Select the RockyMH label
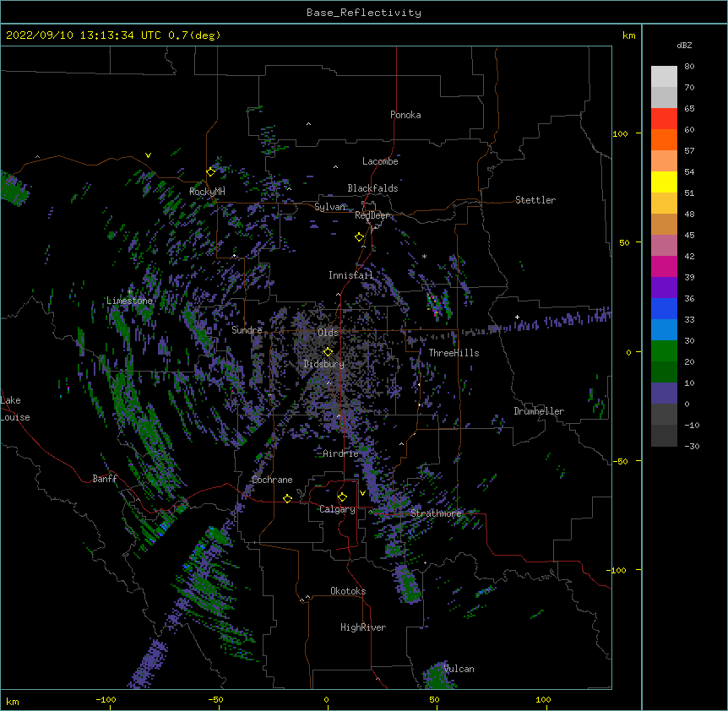 pos(207,191)
